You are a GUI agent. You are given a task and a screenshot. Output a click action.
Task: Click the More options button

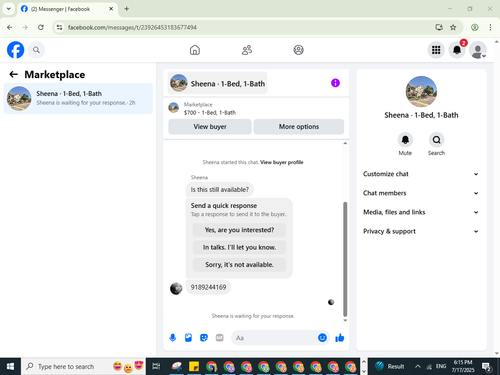(299, 127)
